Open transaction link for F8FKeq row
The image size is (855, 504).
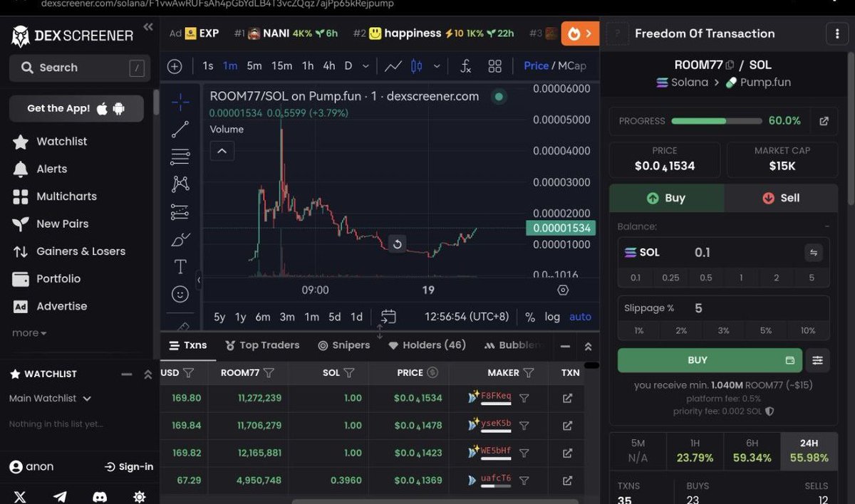tap(567, 399)
